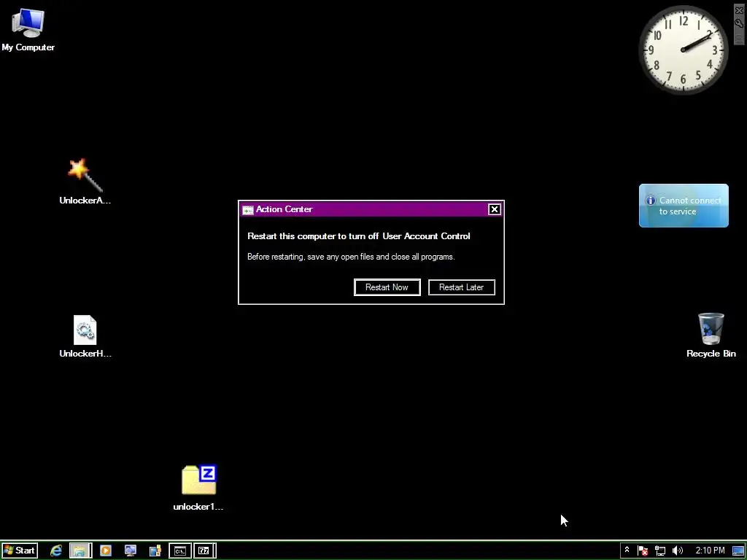
Task: Open the Recycle Bin icon
Action: tap(711, 335)
